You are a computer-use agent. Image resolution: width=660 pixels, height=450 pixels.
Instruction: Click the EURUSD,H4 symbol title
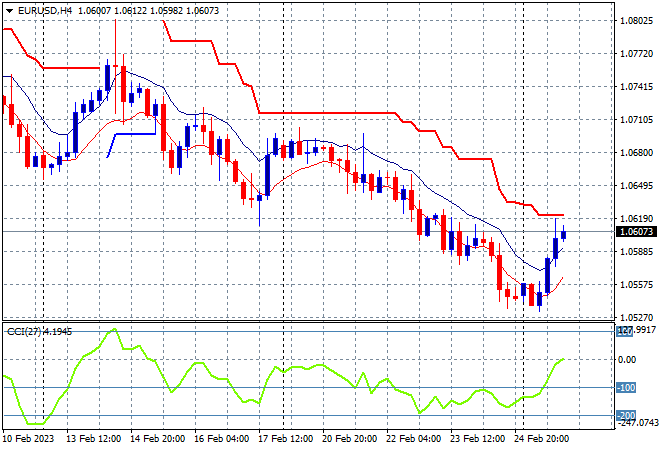click(45, 11)
